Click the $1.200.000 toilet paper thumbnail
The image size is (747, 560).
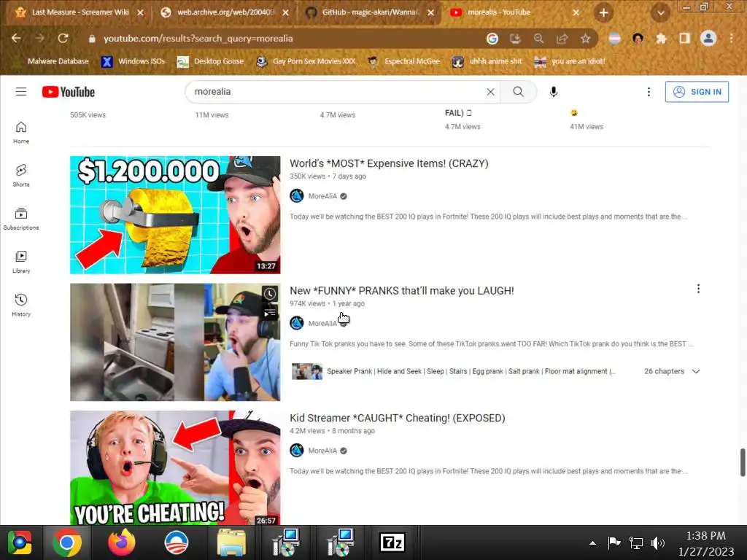[x=175, y=215]
